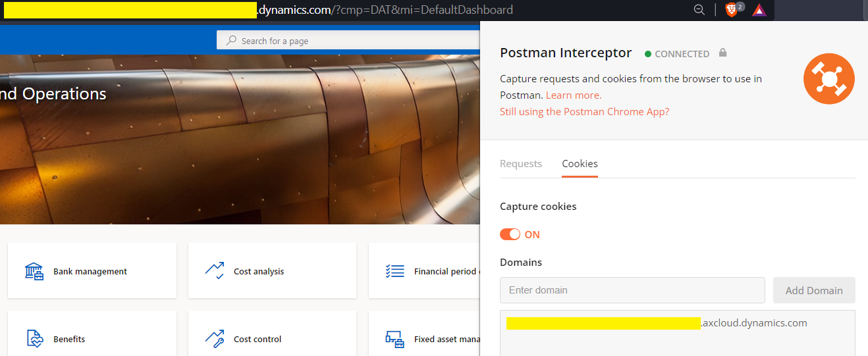This screenshot has height=356, width=868.
Task: Turn off the Capture cookies toggle
Action: pos(510,234)
